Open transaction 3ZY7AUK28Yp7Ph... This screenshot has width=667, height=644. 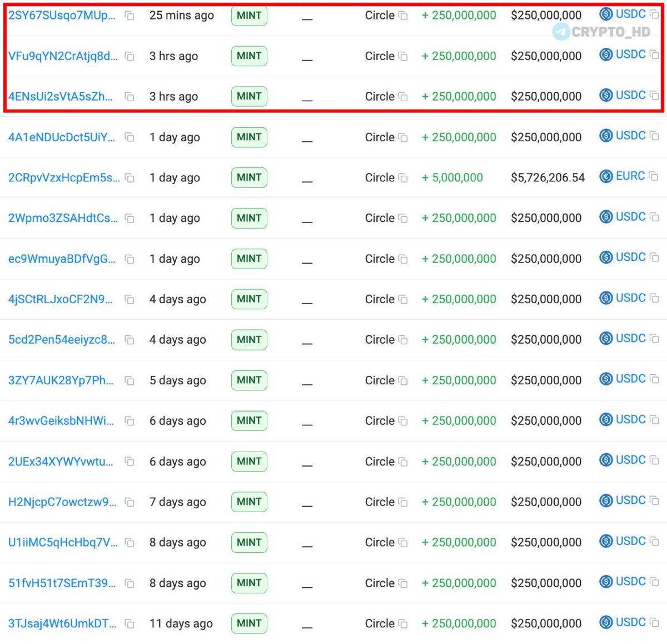tap(61, 380)
